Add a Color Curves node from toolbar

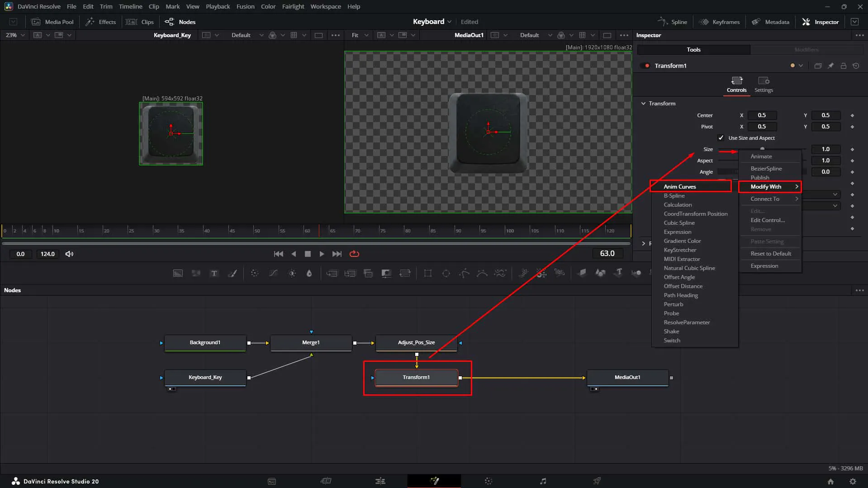273,273
